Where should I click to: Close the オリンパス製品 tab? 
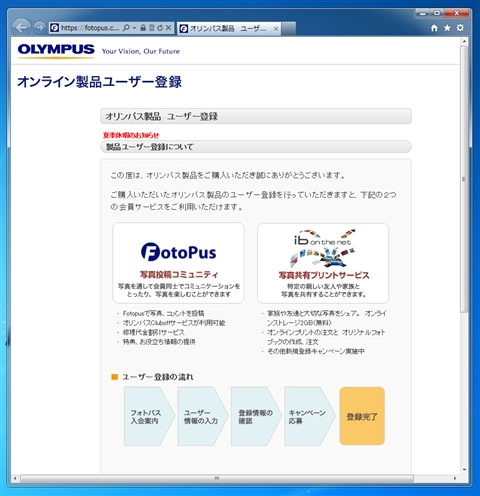coord(276,29)
